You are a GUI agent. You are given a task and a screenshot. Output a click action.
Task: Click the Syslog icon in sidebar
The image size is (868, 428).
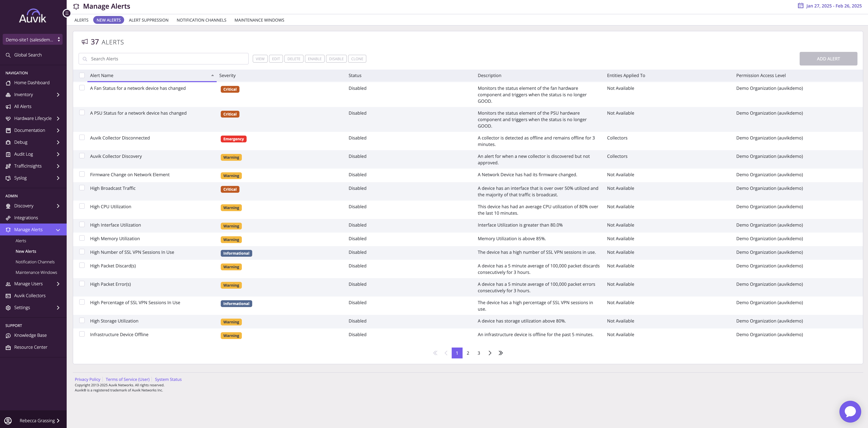[8, 178]
